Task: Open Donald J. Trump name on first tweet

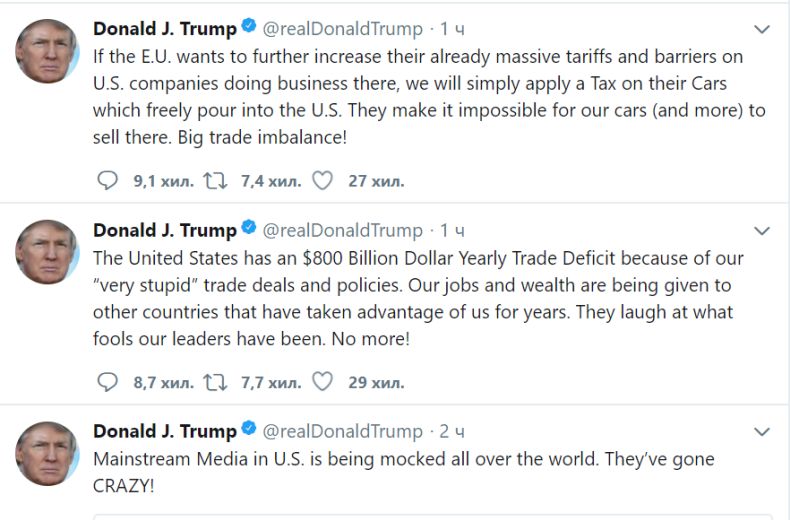Action: click(x=165, y=29)
